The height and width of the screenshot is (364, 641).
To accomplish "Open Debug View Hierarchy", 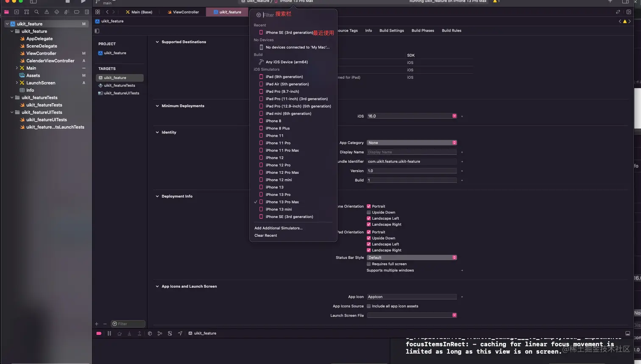I will [150, 333].
